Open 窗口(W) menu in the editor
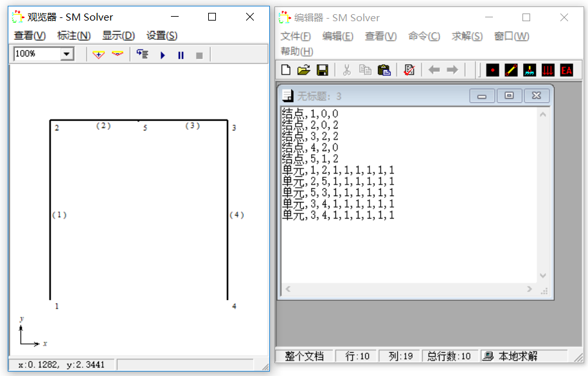This screenshot has height=376, width=588. 512,36
